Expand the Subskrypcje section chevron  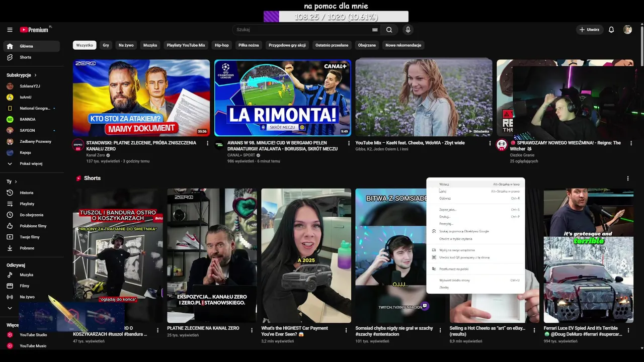tap(35, 75)
